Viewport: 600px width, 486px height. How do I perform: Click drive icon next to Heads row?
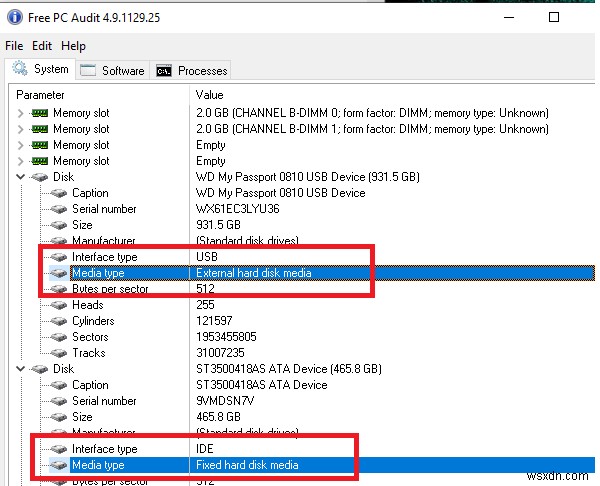59,305
